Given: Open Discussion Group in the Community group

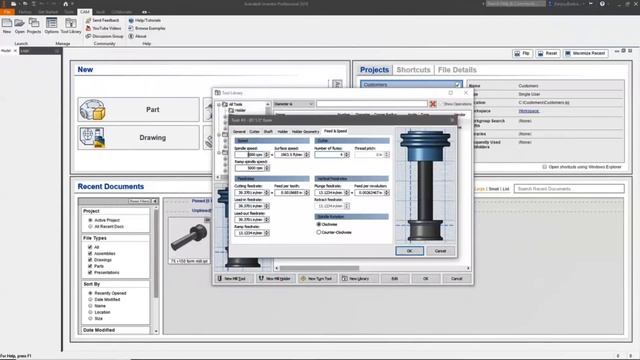Looking at the screenshot, I should pyautogui.click(x=104, y=36).
